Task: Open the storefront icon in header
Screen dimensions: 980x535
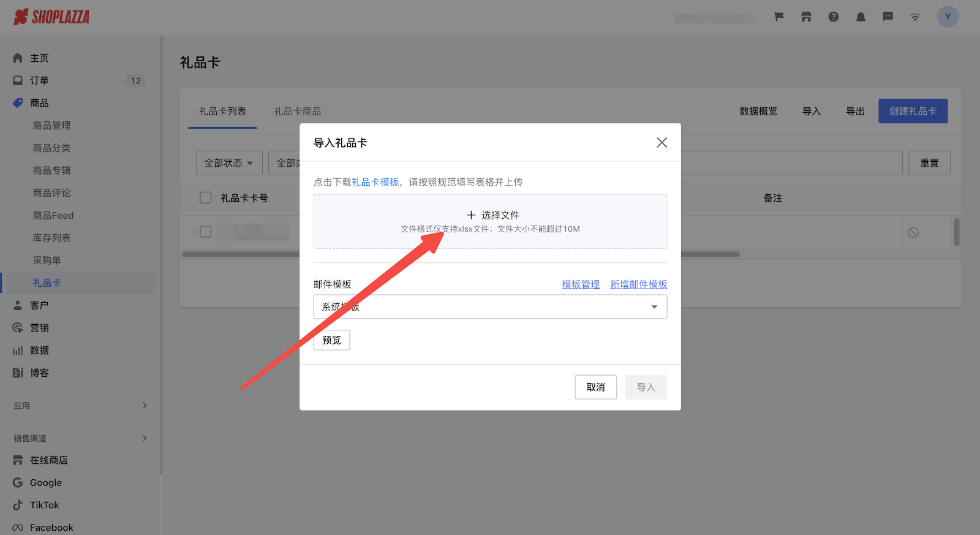Action: point(806,17)
